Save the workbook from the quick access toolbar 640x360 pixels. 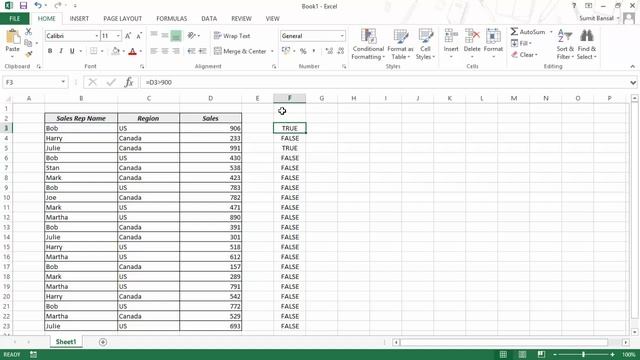coord(23,6)
